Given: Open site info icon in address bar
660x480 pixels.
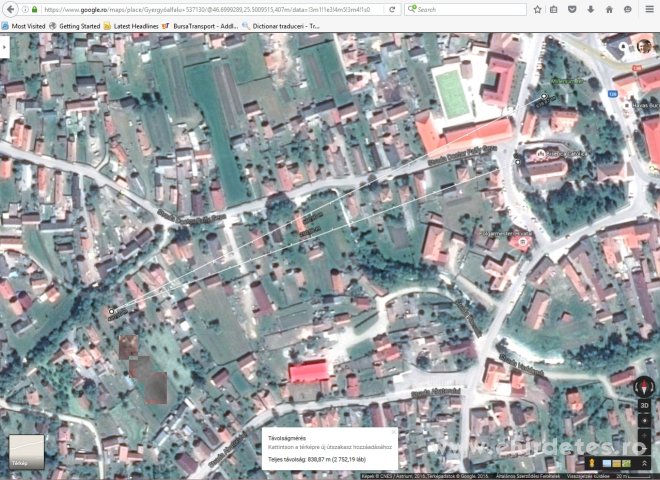Looking at the screenshot, I should 25,9.
